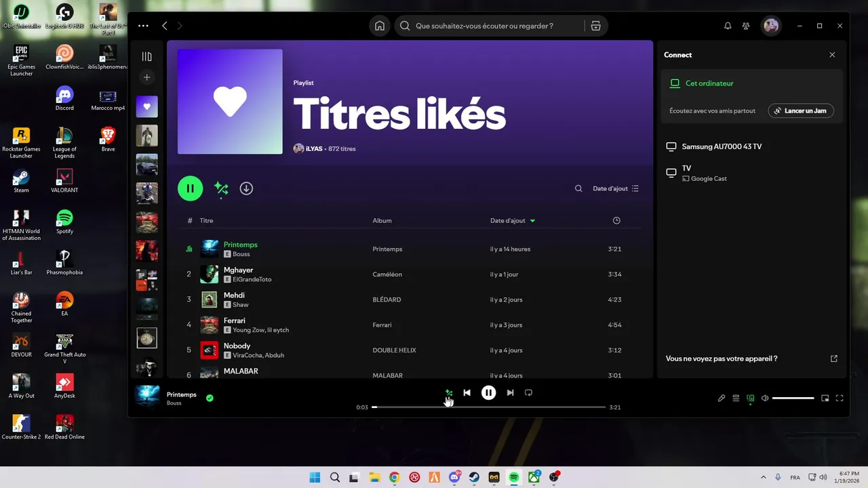The image size is (868, 488).
Task: Open the Discord taskbar icon
Action: tap(454, 477)
